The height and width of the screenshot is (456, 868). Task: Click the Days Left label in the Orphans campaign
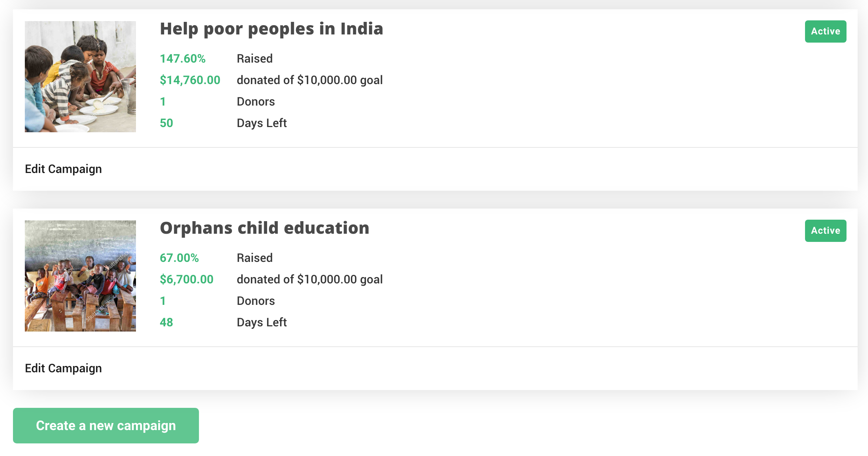click(262, 322)
